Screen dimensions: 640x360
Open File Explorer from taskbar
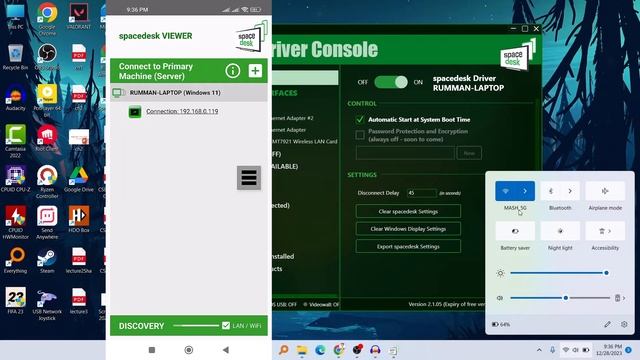tap(302, 350)
